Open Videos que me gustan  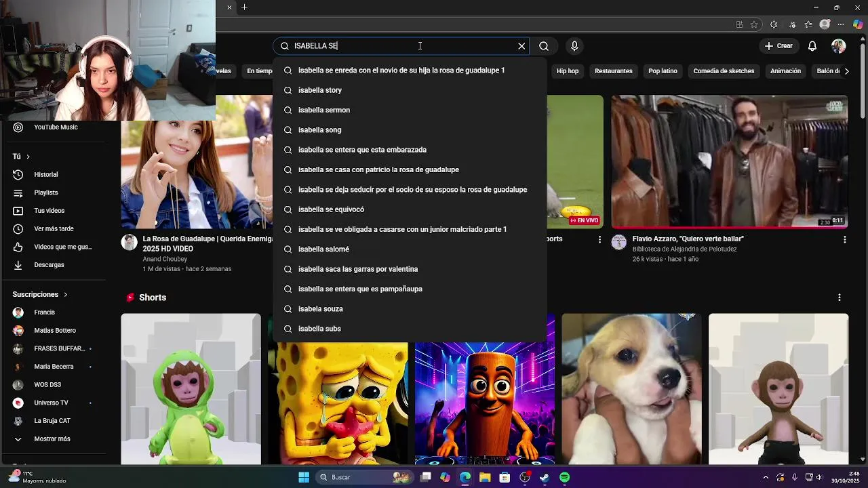point(54,247)
